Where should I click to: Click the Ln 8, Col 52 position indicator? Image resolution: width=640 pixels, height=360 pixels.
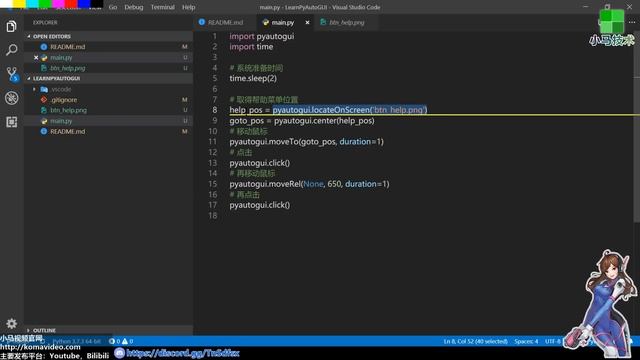[476, 341]
